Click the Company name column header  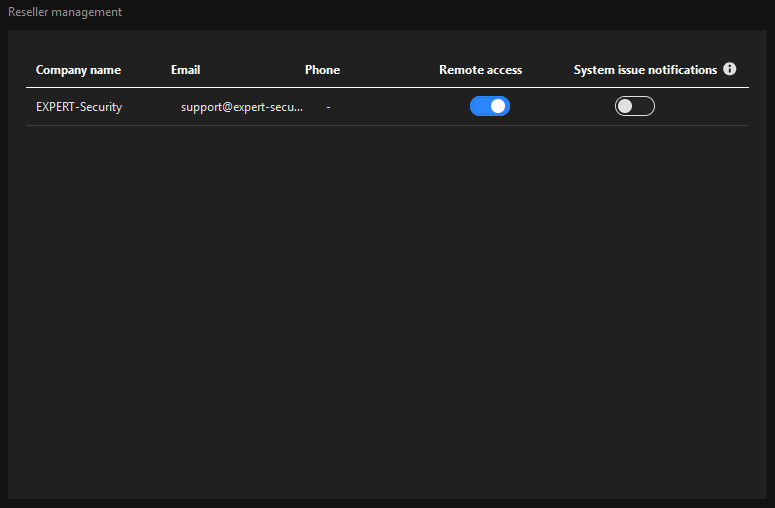78,70
